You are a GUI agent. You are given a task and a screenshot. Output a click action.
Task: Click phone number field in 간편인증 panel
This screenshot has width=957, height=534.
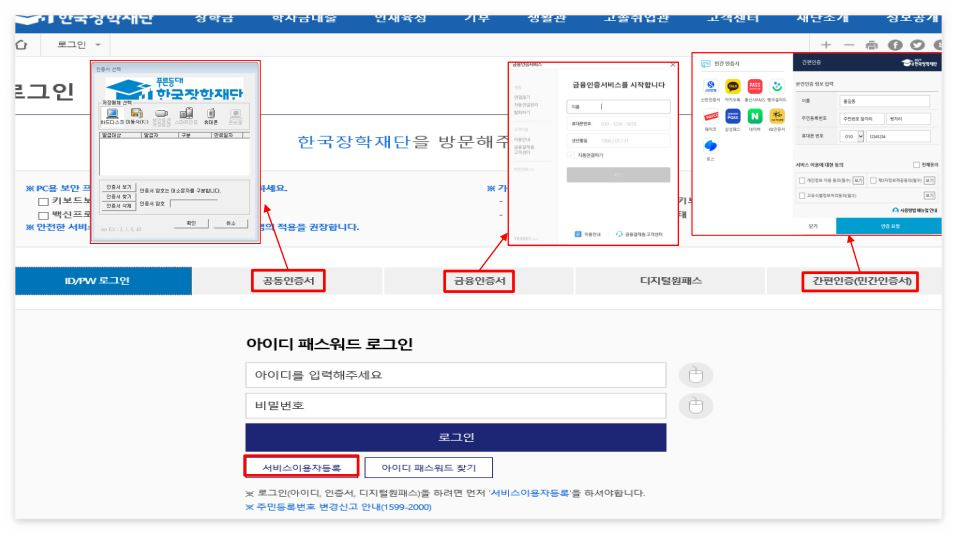tap(898, 136)
